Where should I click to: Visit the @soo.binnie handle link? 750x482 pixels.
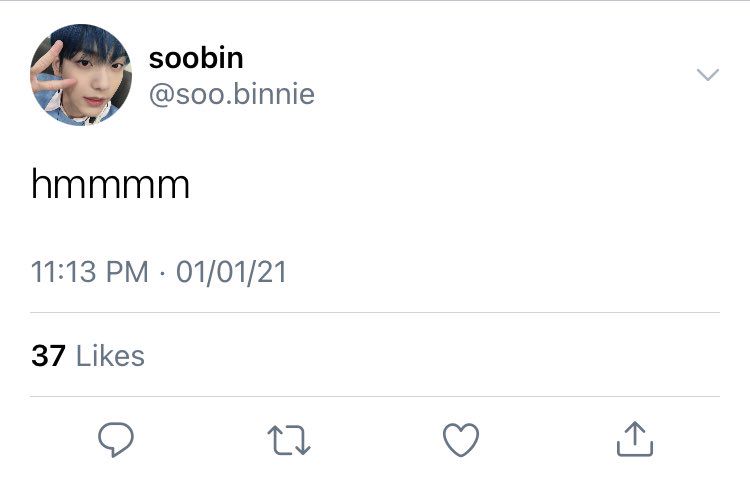click(231, 94)
